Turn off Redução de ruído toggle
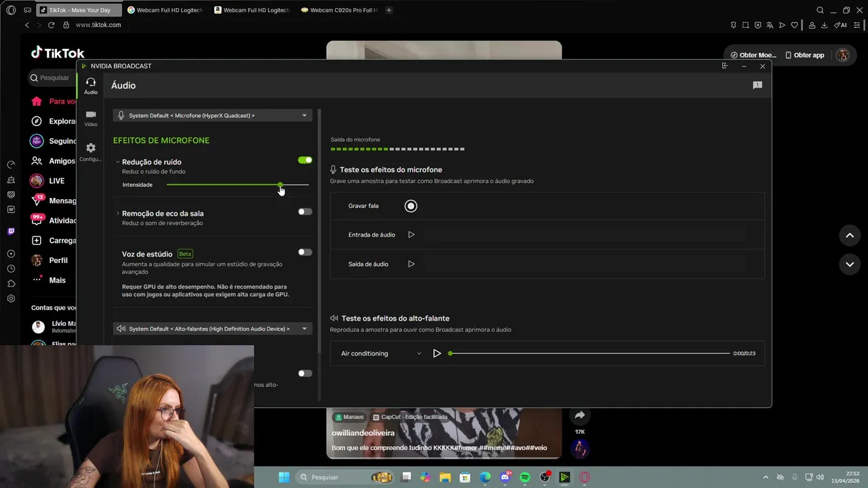868x488 pixels. tap(305, 160)
